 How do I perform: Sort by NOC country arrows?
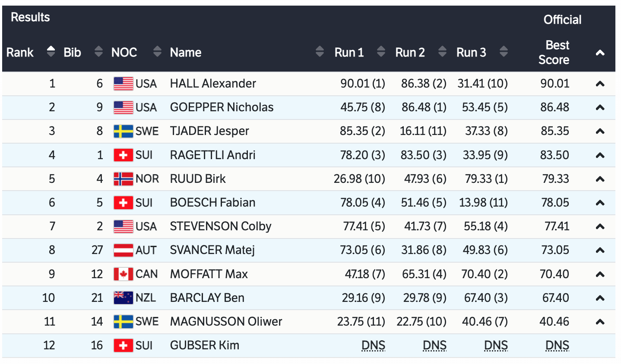(157, 52)
